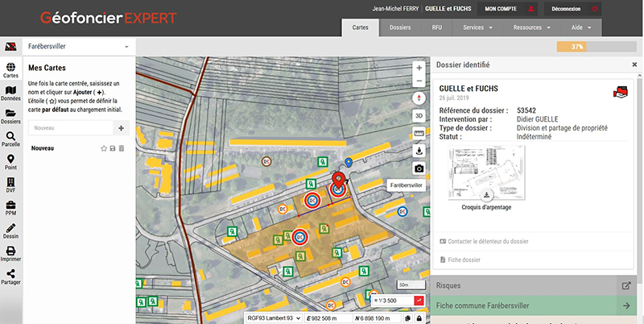Screen dimensions: 644x324
Task: Open the Services menu dropdown
Action: [477, 27]
